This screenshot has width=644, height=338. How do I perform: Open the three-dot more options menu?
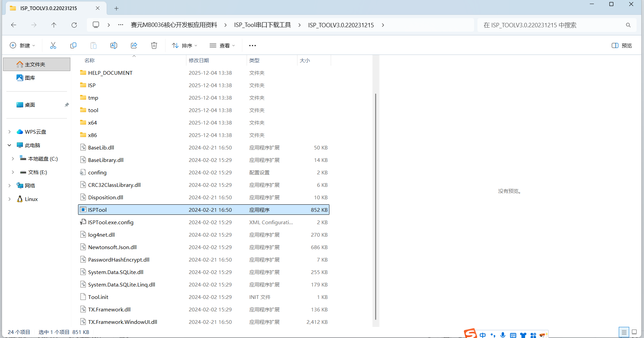(252, 45)
